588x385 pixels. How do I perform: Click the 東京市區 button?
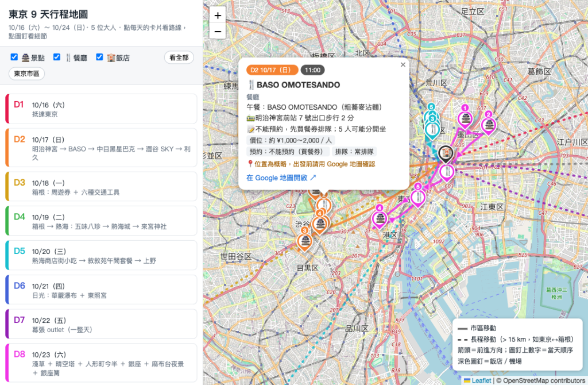pos(26,74)
